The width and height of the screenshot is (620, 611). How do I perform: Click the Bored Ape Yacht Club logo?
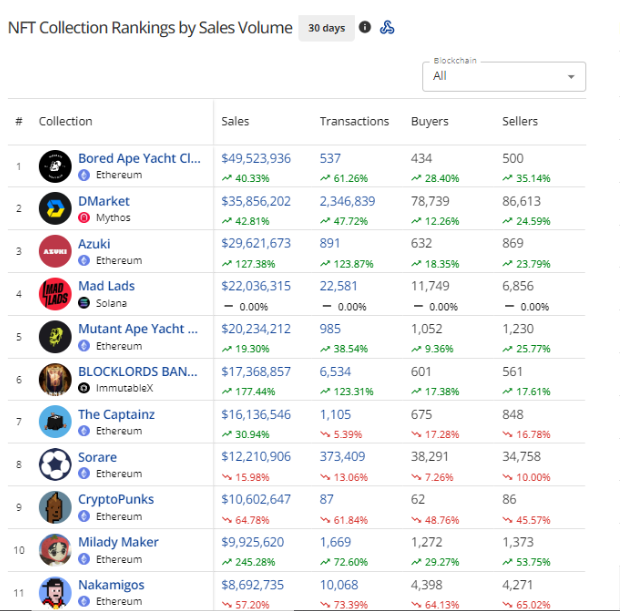(55, 166)
